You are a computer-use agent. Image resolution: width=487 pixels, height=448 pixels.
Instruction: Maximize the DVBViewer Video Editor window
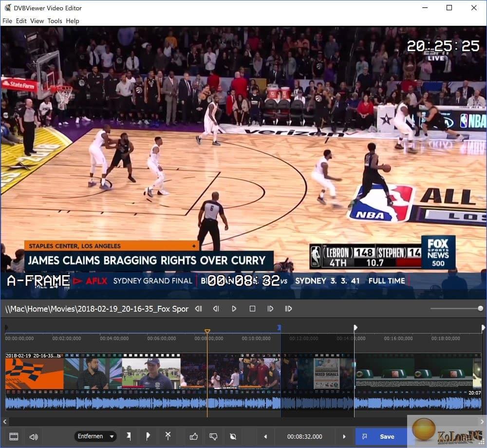pos(449,8)
